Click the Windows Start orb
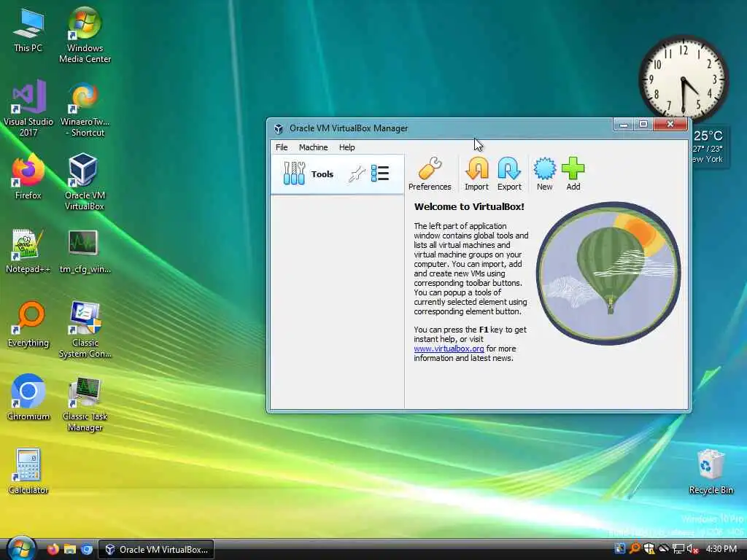Screen dimensions: 747x560 coord(21,549)
